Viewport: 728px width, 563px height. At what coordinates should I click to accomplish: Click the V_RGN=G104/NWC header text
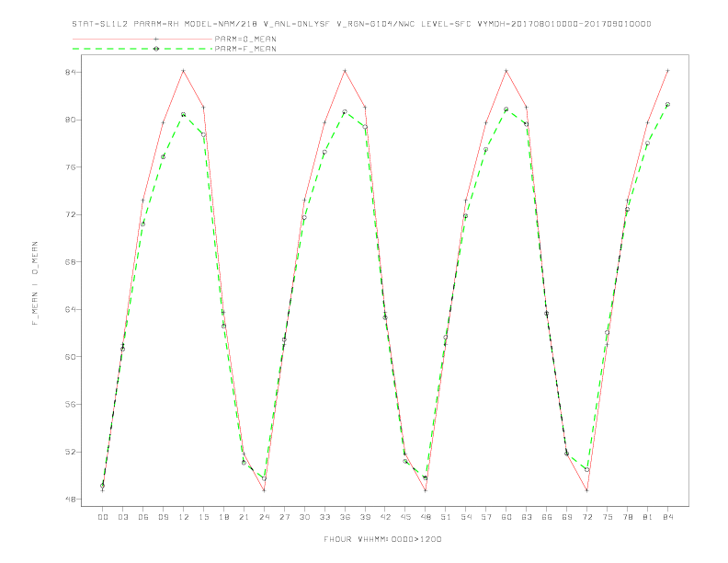376,24
